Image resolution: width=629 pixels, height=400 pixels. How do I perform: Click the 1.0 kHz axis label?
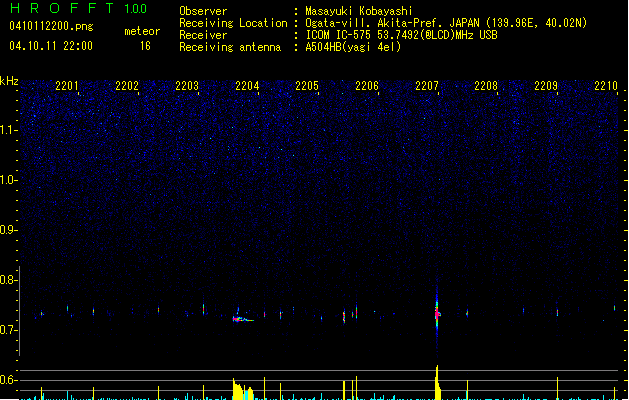pyautogui.click(x=8, y=180)
